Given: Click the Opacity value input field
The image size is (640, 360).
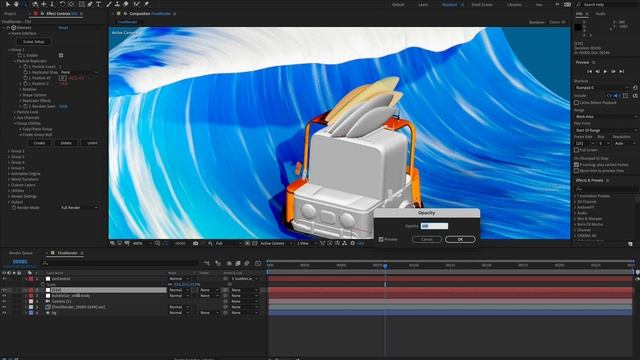Looking at the screenshot, I should [x=434, y=226].
